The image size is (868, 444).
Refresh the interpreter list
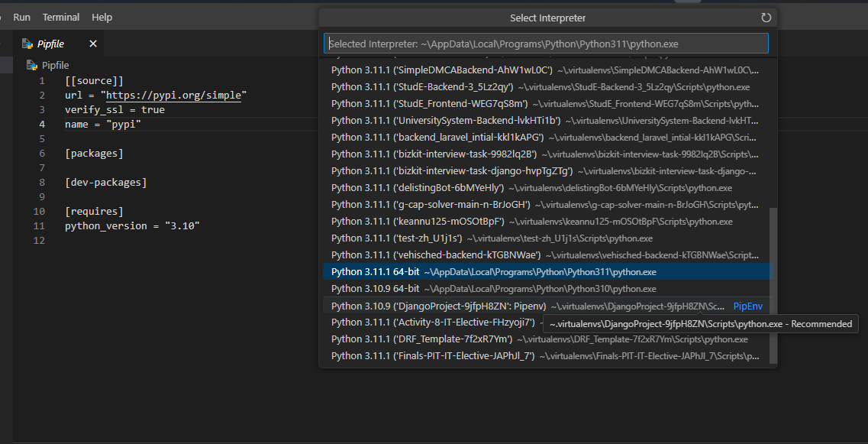pos(766,18)
